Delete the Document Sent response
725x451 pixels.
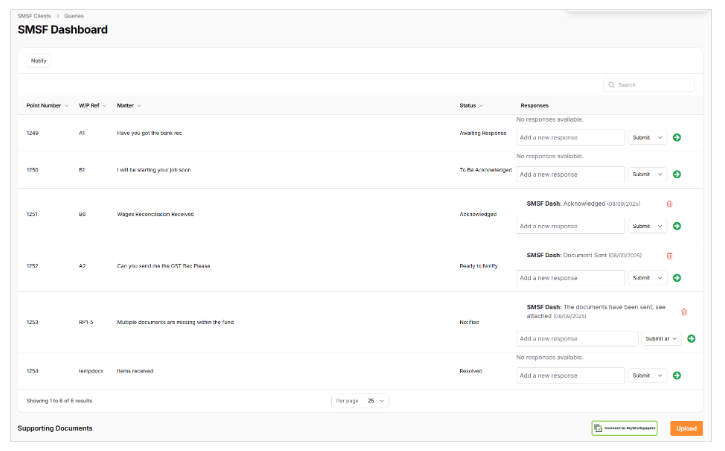pyautogui.click(x=669, y=255)
